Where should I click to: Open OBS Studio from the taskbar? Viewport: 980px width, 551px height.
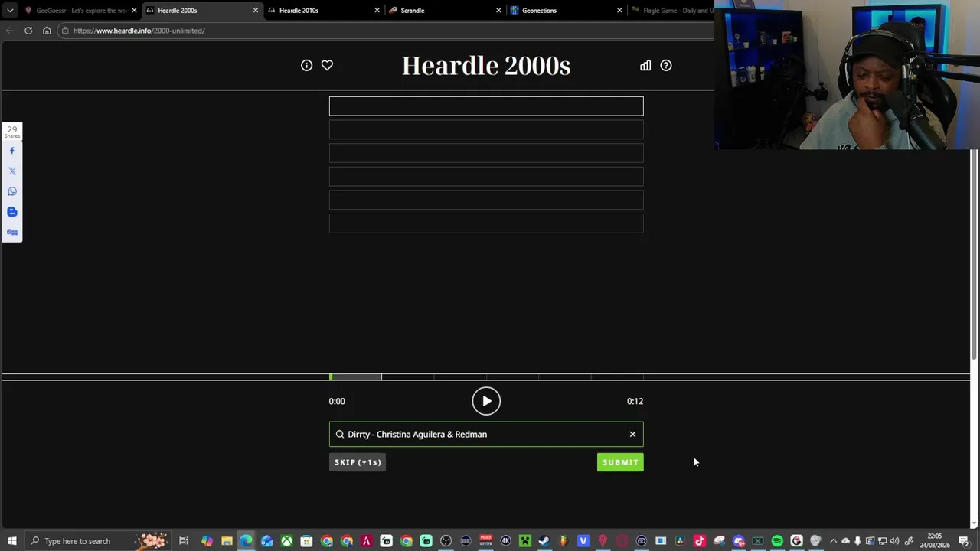click(x=446, y=541)
